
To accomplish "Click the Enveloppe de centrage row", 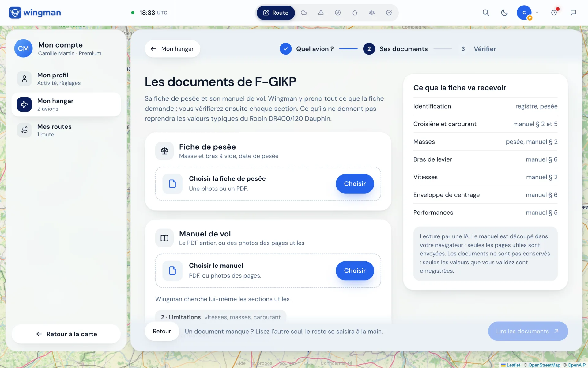I will [x=485, y=195].
